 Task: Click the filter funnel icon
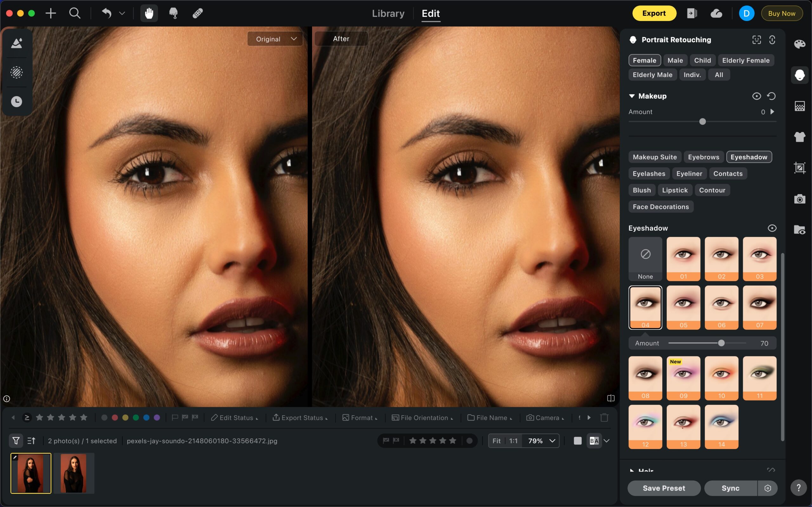pyautogui.click(x=16, y=441)
